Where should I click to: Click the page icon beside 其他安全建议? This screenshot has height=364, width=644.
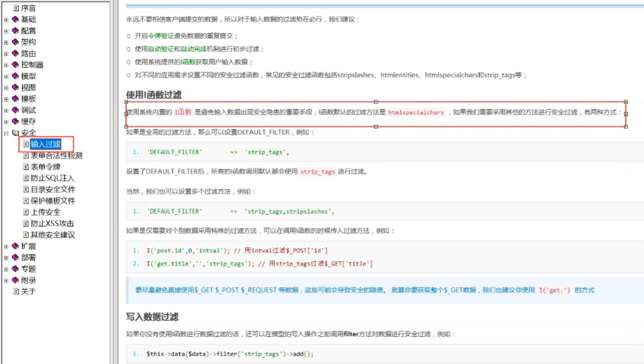click(x=26, y=235)
